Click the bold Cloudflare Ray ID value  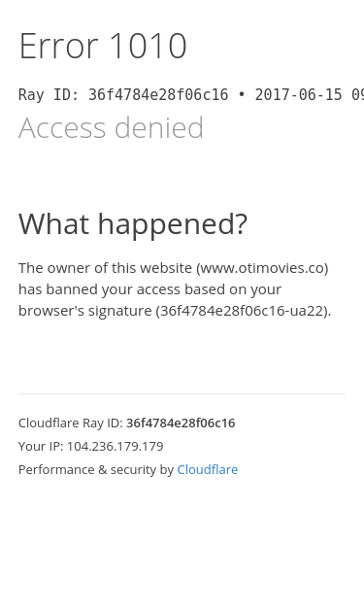coord(181,423)
